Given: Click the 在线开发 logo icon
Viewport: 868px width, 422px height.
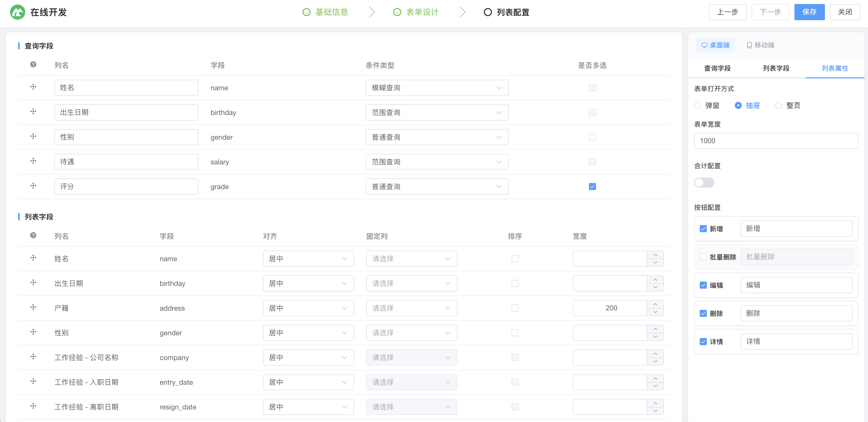Looking at the screenshot, I should pyautogui.click(x=18, y=12).
